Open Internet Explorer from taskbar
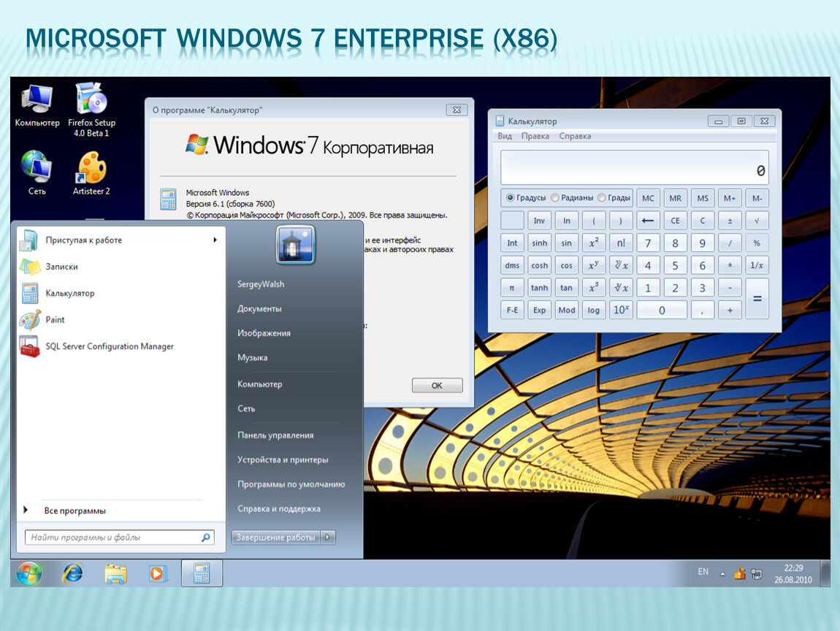The height and width of the screenshot is (631, 840). coord(73,574)
